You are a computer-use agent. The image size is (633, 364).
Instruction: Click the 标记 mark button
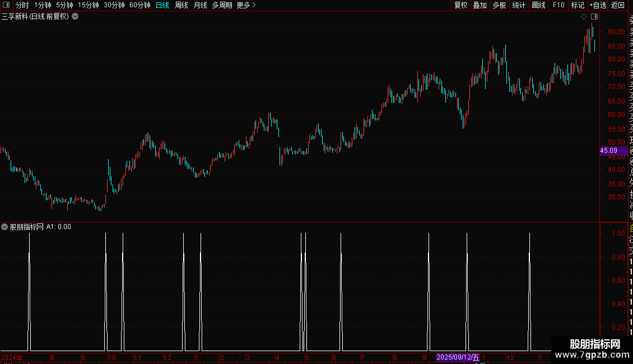point(578,5)
